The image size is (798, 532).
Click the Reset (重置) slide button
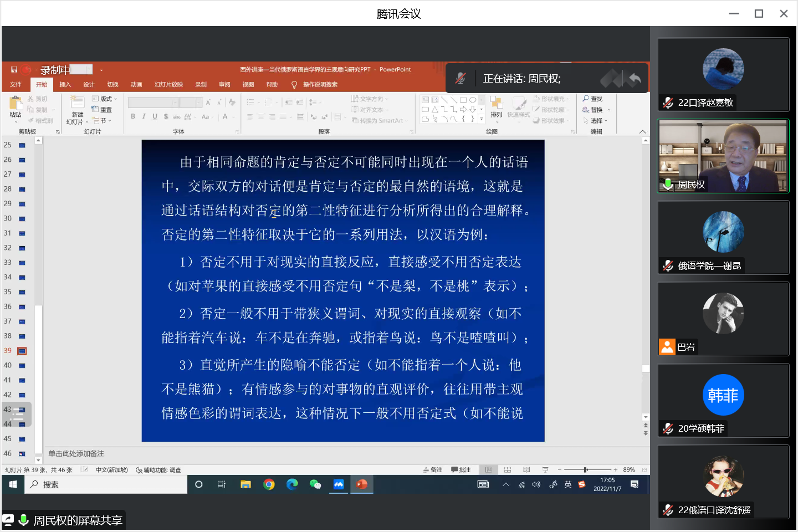[x=103, y=110]
